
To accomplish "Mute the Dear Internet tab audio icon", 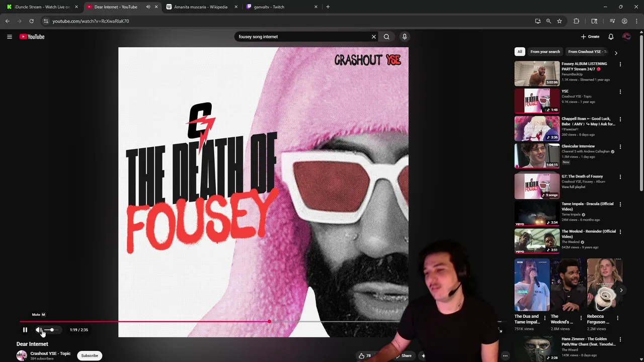I will (x=148, y=7).
